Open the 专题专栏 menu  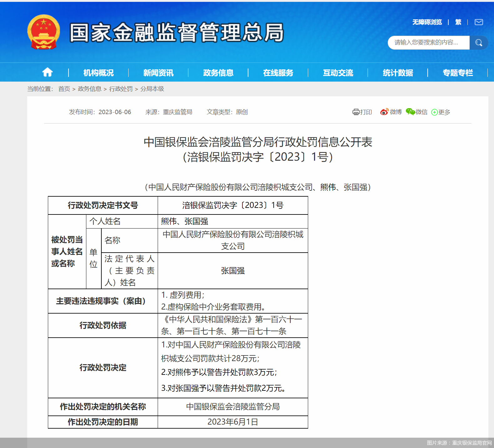coord(458,73)
